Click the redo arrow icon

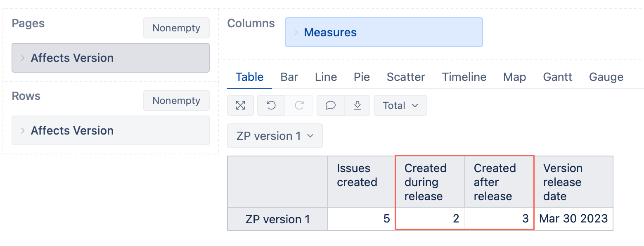(299, 106)
